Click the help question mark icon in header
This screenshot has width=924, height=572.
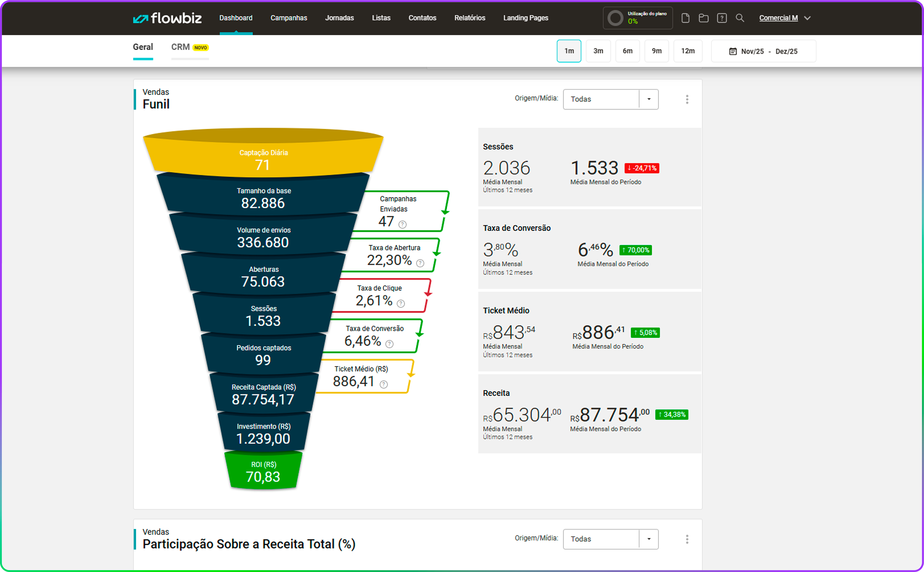tap(722, 18)
